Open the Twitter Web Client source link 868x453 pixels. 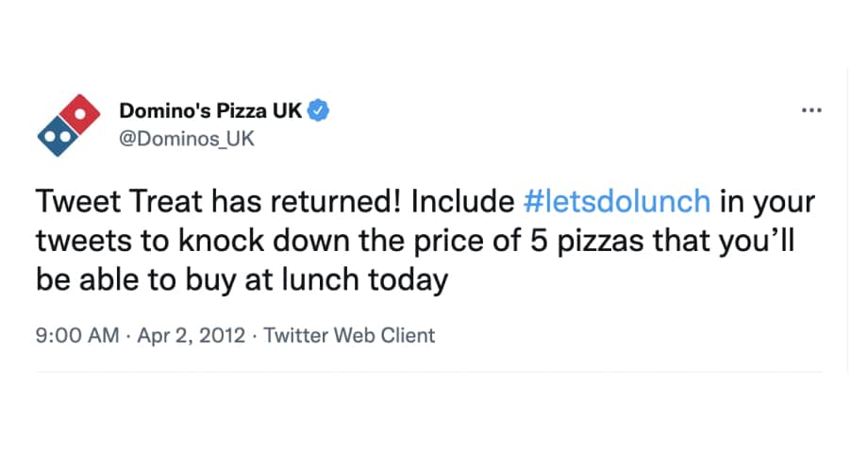[x=349, y=335]
